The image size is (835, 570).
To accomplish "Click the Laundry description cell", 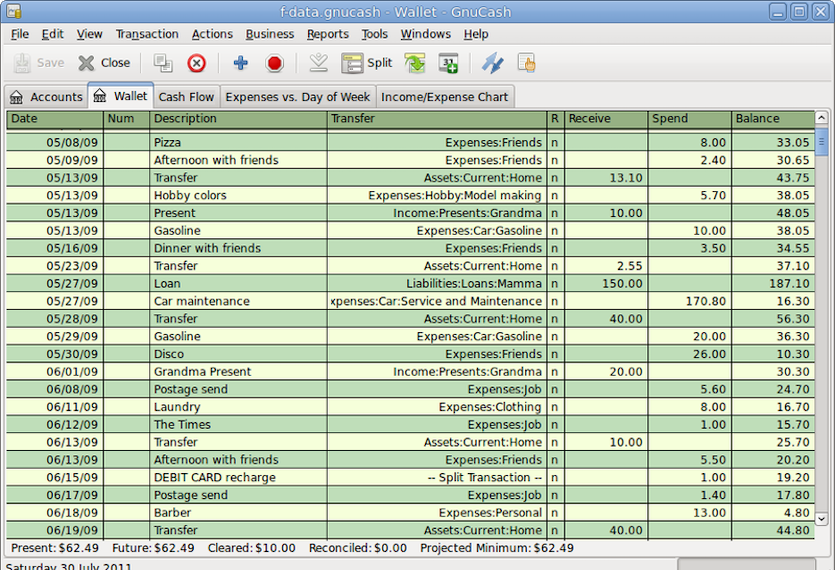I will (239, 407).
